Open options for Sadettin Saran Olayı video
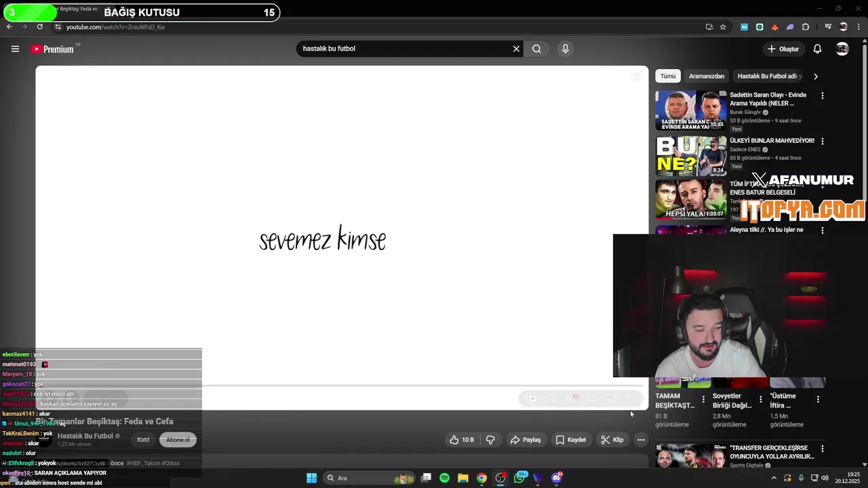Image resolution: width=868 pixels, height=488 pixels. click(822, 96)
